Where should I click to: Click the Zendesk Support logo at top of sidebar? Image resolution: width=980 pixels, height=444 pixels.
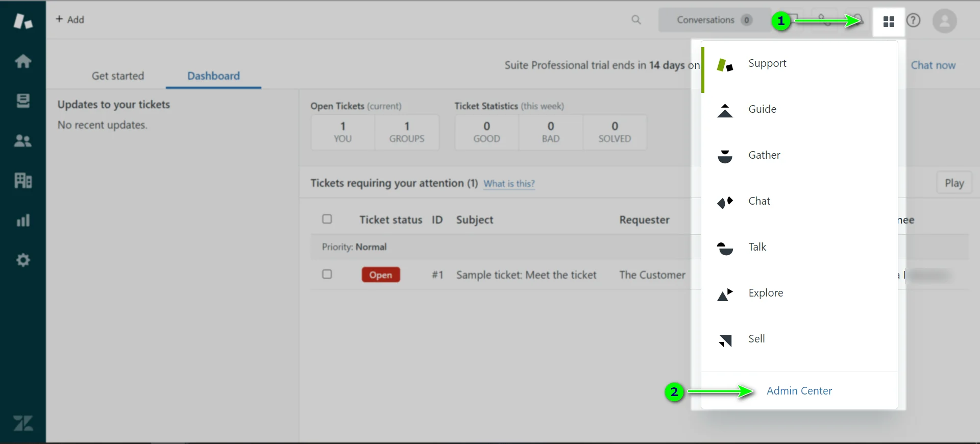click(x=23, y=21)
